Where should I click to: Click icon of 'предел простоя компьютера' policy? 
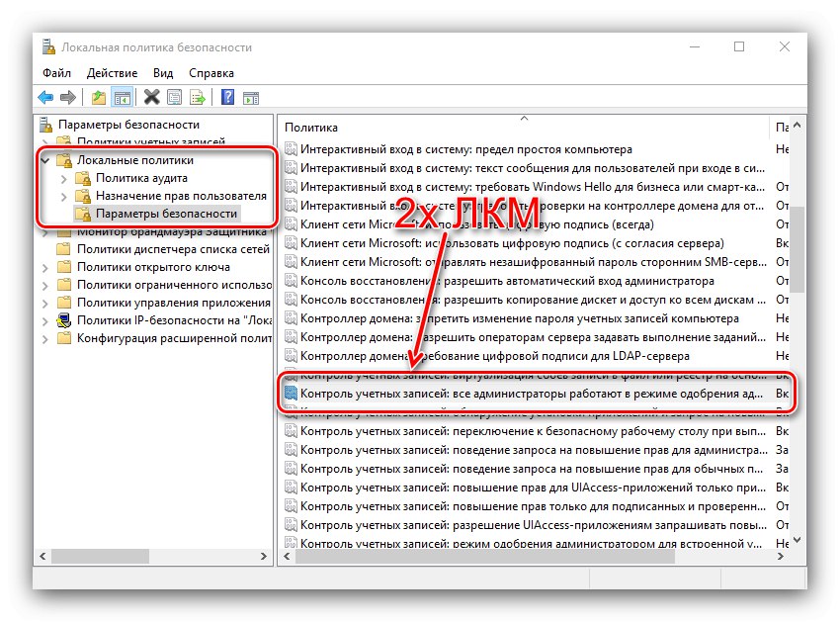click(291, 149)
